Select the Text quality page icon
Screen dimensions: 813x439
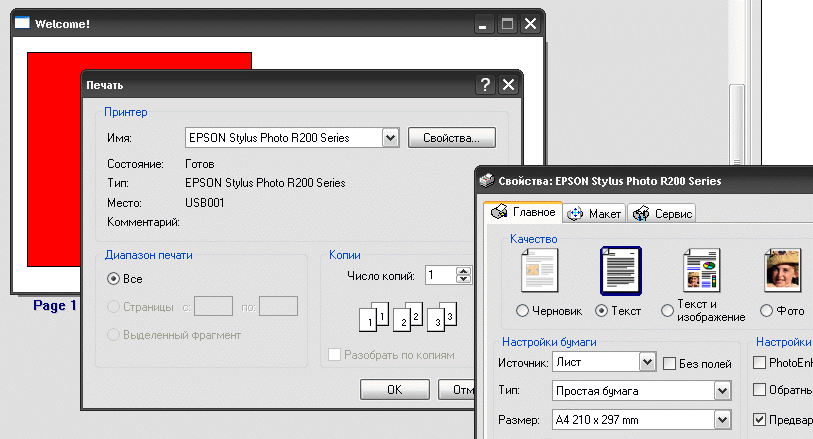[621, 271]
